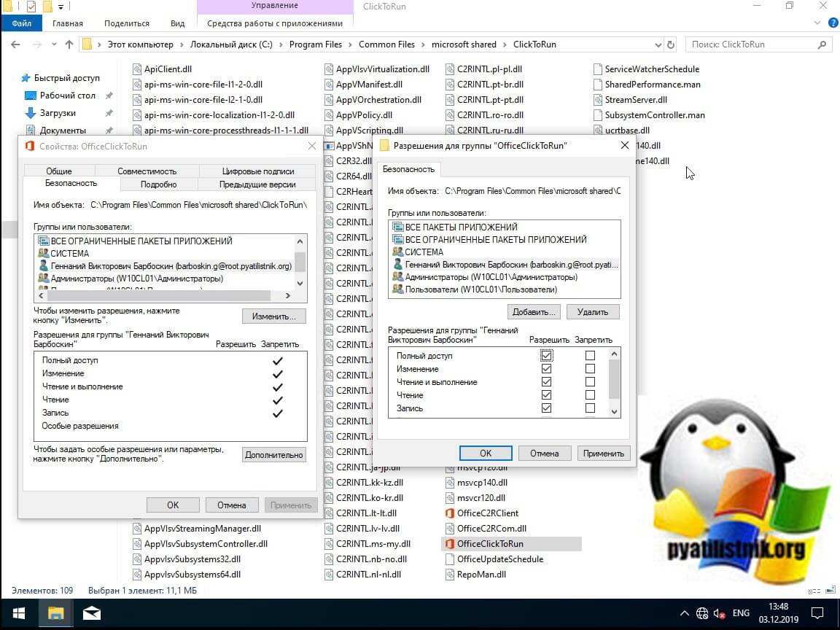Image resolution: width=840 pixels, height=630 pixels.
Task: Click the OfficeC2RClient file icon
Action: 450,513
